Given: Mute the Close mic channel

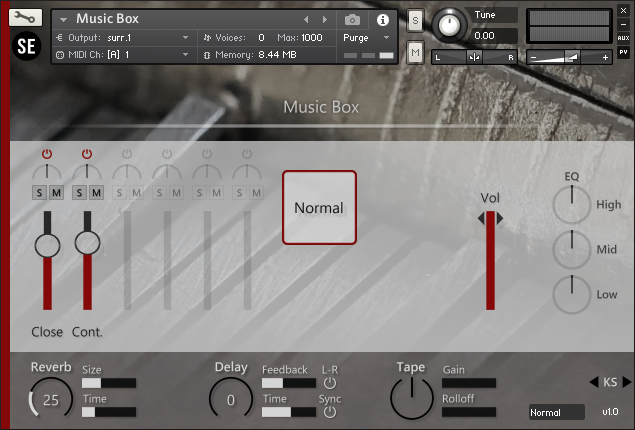Looking at the screenshot, I should [55, 192].
